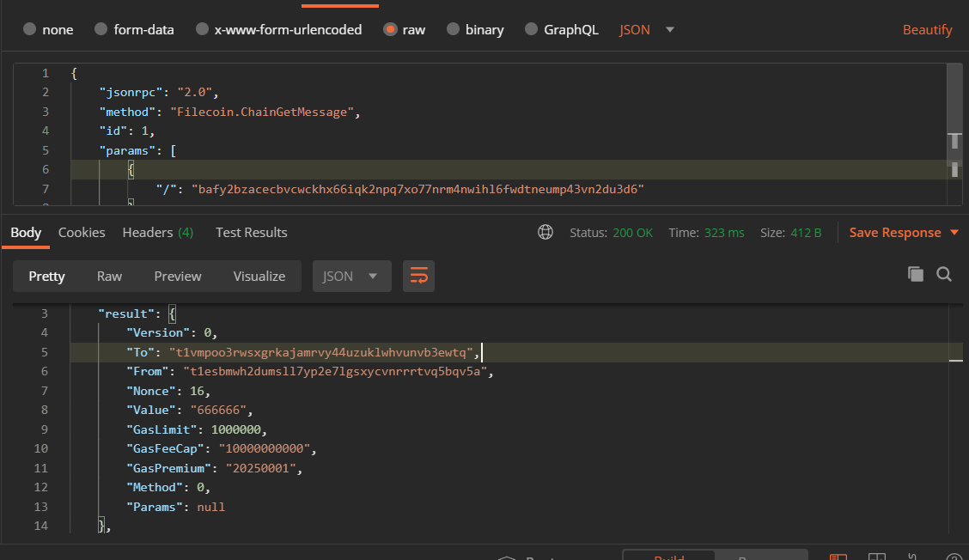Click line 7 of the request body
This screenshot has width=969, height=560.
344,188
